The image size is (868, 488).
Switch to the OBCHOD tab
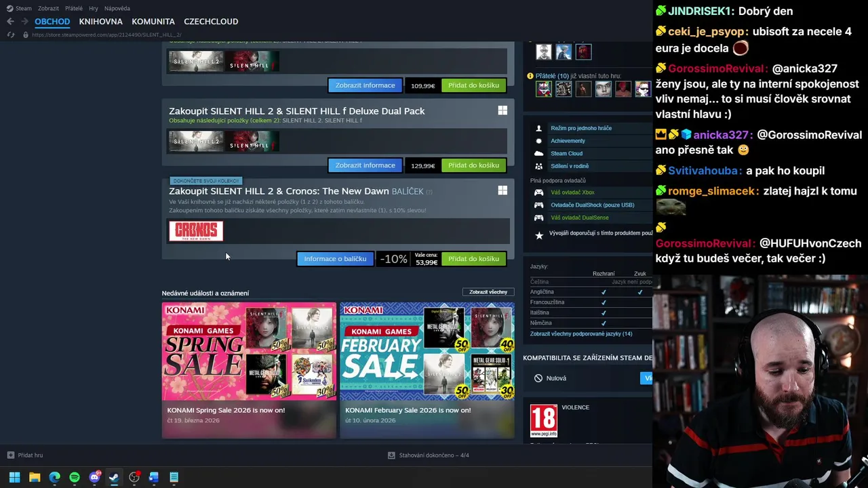(x=52, y=21)
